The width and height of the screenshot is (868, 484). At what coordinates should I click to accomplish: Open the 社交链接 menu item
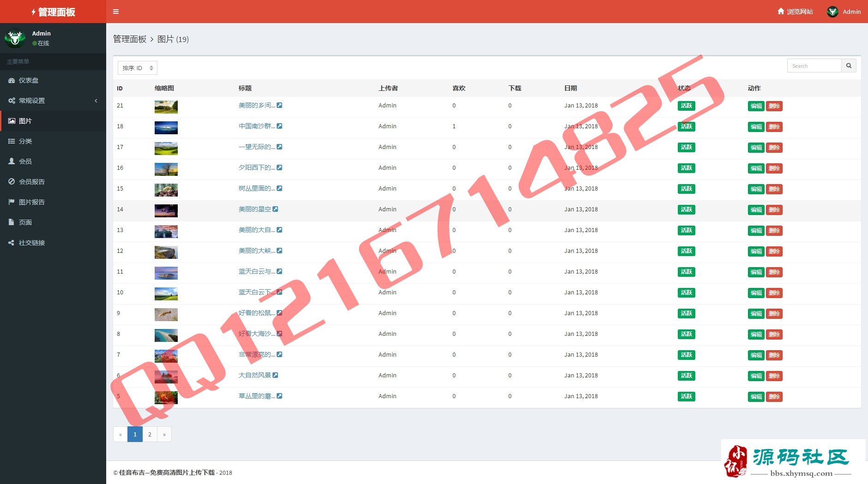click(x=53, y=243)
